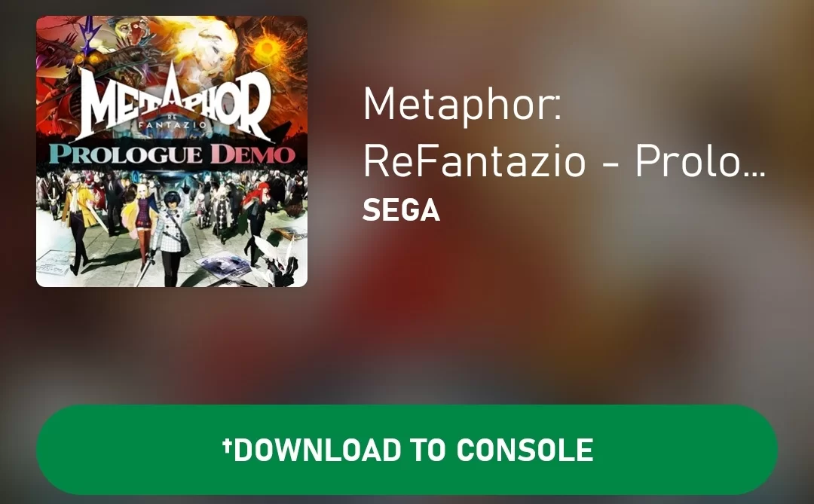Click the word "Metaphor:" in the title

coord(462,104)
